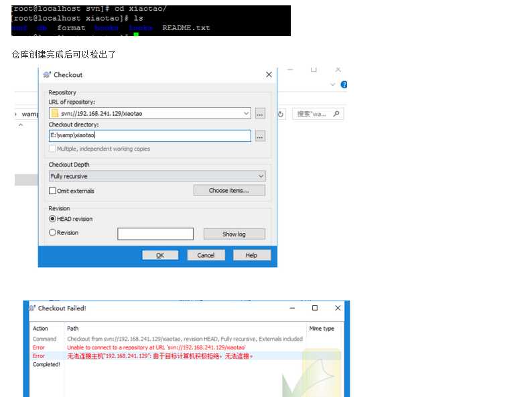This screenshot has width=532, height=397.
Task: Click the word format in terminal
Action: click(x=71, y=28)
